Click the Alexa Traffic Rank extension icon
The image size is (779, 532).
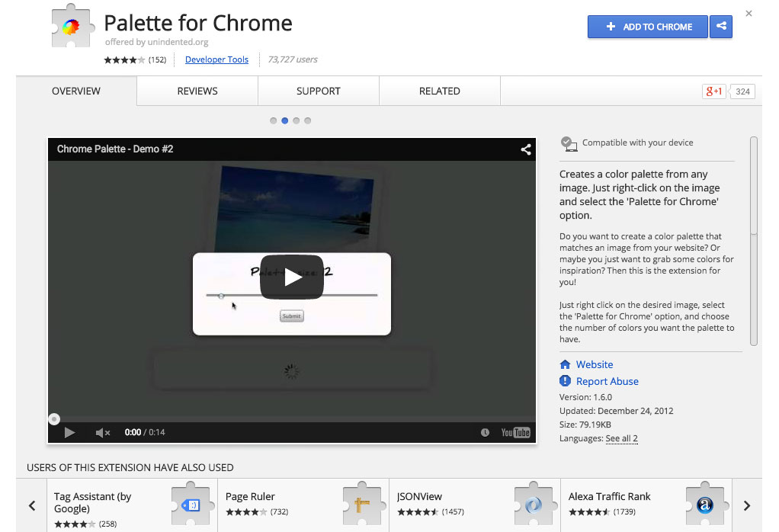click(705, 504)
